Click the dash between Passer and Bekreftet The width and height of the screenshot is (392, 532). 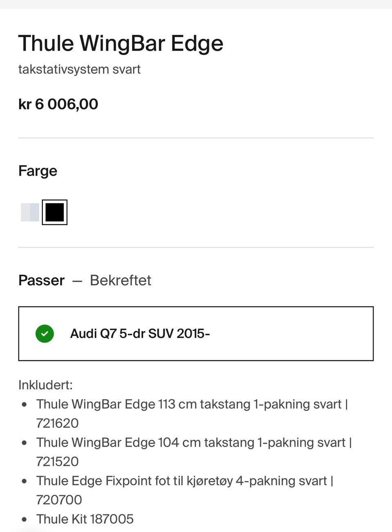point(77,281)
